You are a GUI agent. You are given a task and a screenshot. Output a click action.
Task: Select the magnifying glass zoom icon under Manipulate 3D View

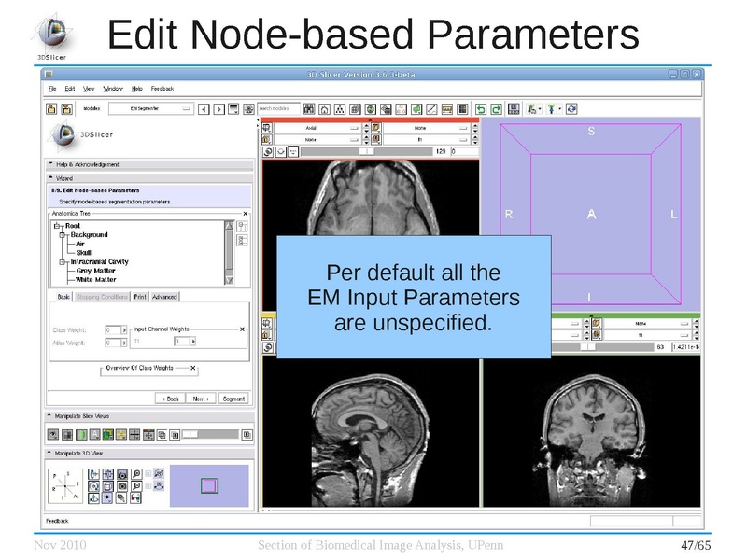[137, 475]
